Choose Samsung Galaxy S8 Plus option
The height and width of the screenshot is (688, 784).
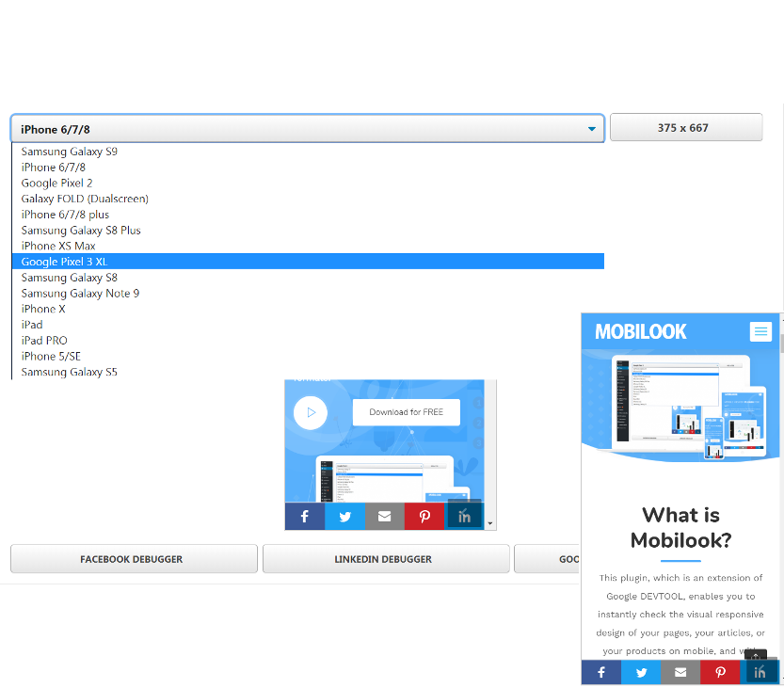(x=308, y=230)
